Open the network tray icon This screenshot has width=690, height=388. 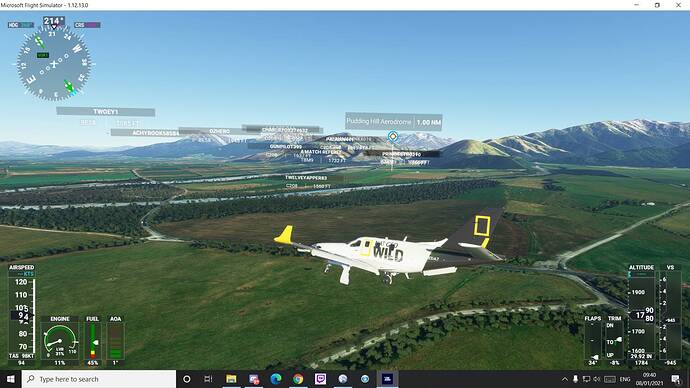tap(586, 379)
